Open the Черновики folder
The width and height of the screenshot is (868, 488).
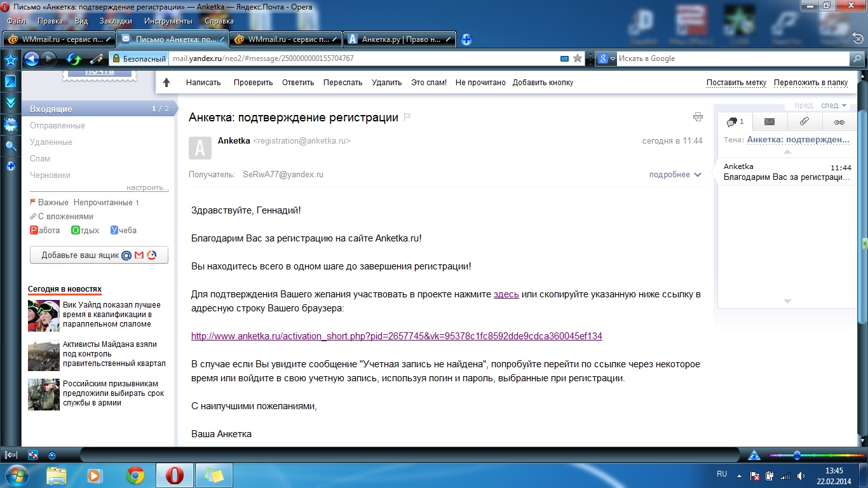[x=50, y=175]
